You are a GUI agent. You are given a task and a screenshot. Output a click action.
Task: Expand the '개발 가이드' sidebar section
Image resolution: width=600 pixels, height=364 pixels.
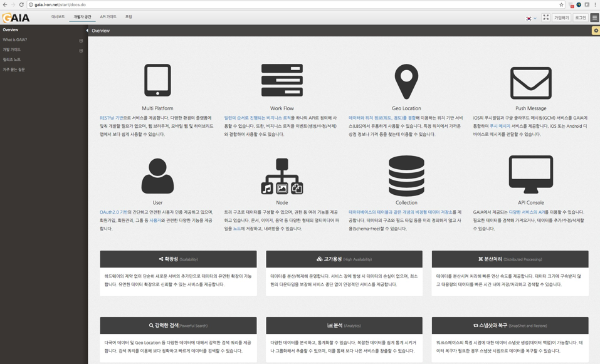81,50
